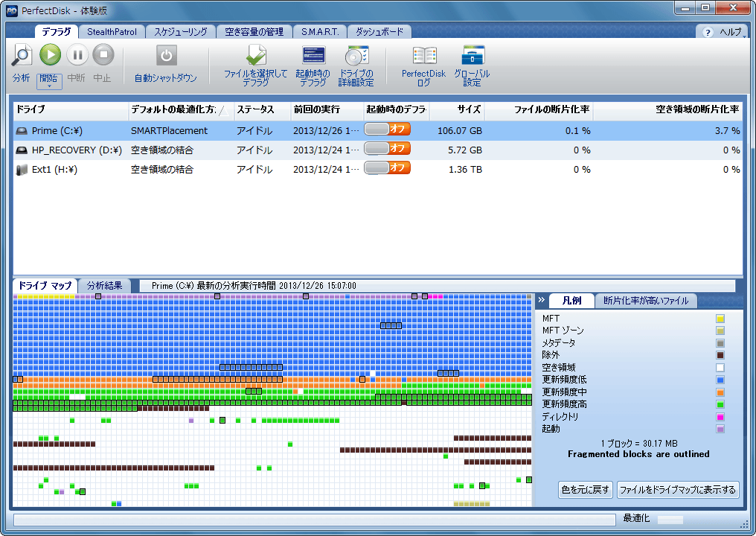Click the 空き領域 white swatch

[720, 368]
